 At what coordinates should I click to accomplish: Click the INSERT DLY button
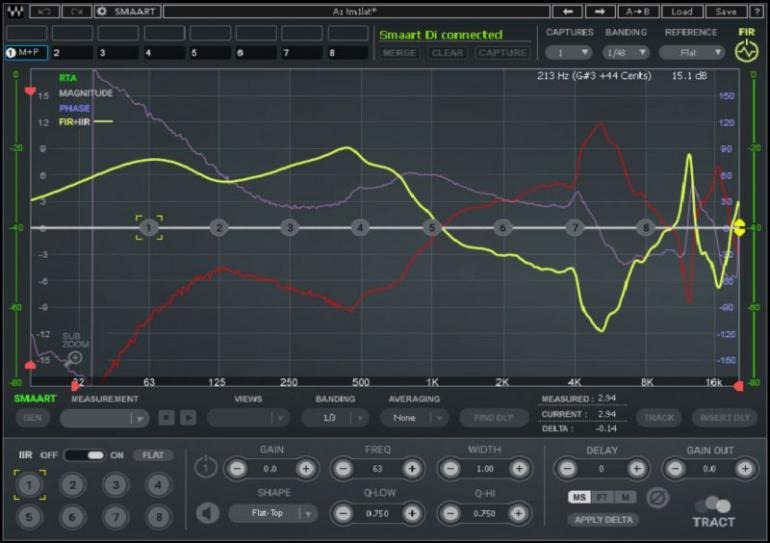click(x=725, y=418)
